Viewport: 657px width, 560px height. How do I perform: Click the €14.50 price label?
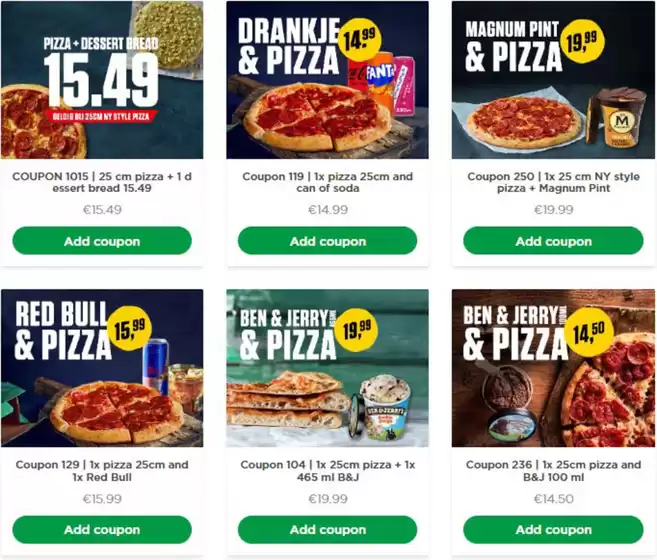tap(553, 499)
